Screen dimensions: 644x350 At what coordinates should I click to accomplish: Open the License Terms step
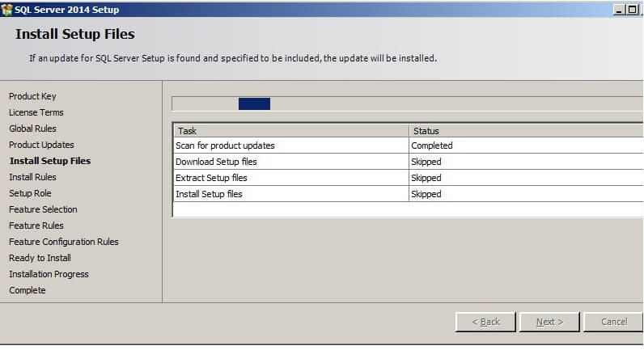(x=36, y=112)
